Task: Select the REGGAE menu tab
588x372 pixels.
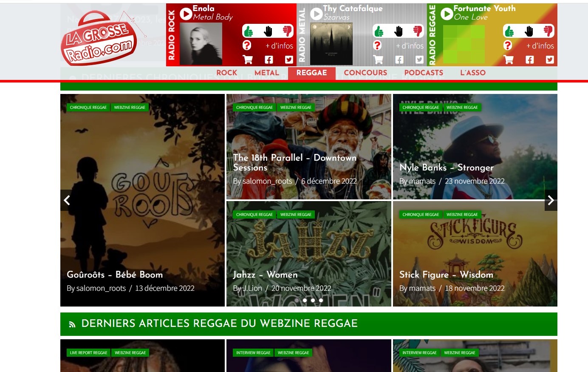Action: click(x=312, y=73)
